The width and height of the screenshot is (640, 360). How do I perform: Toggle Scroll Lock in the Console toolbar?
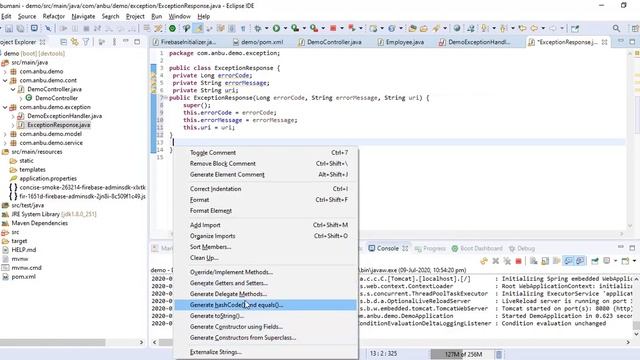pyautogui.click(x=545, y=261)
